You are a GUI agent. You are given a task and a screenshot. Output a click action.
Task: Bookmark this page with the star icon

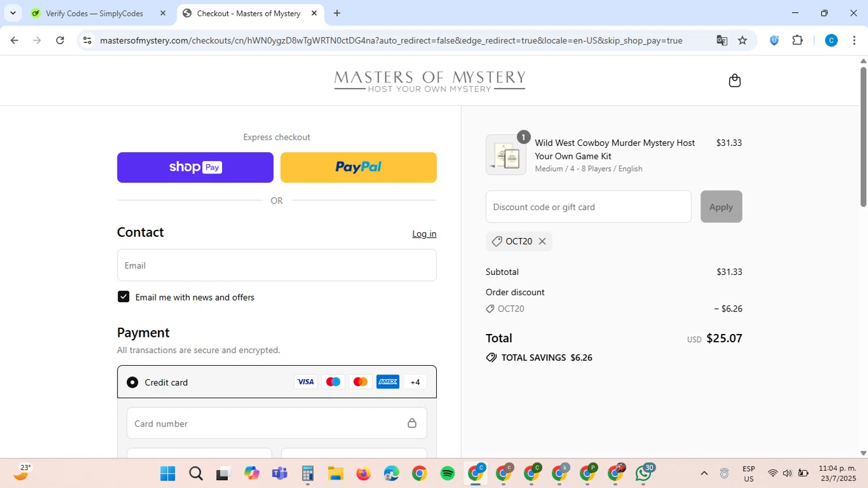tap(742, 41)
